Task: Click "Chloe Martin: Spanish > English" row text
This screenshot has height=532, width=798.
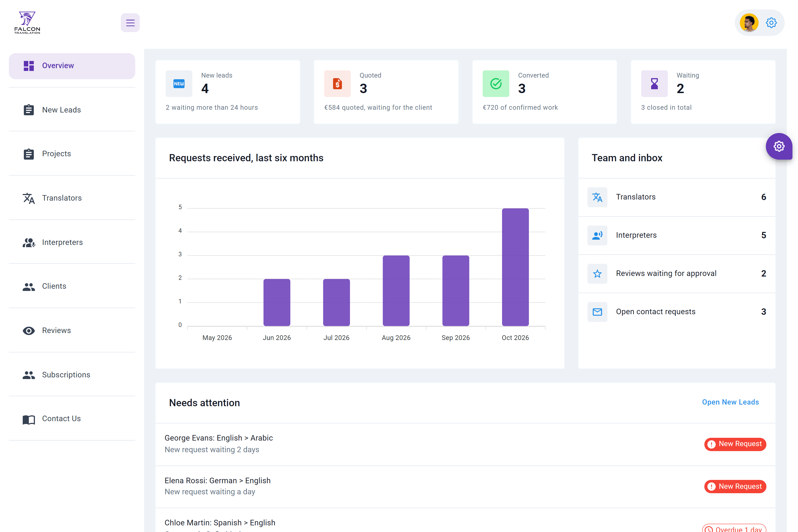Action: pos(220,523)
